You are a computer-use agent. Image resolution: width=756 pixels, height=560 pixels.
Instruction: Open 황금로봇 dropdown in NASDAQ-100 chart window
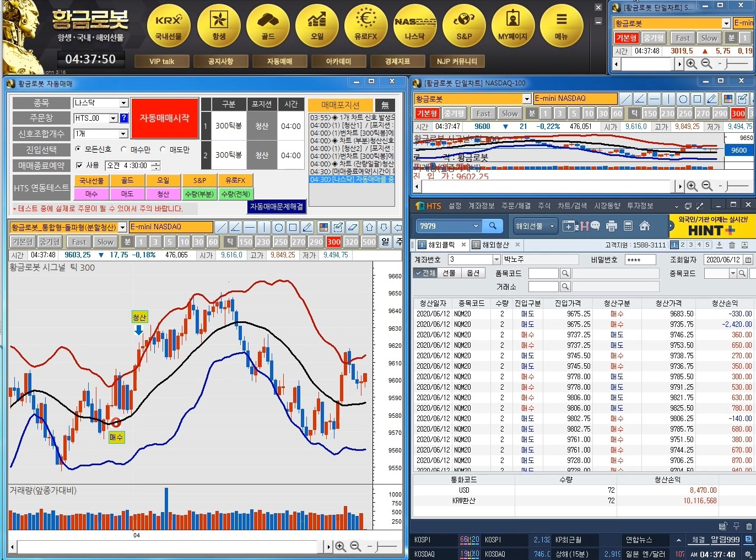pos(527,99)
